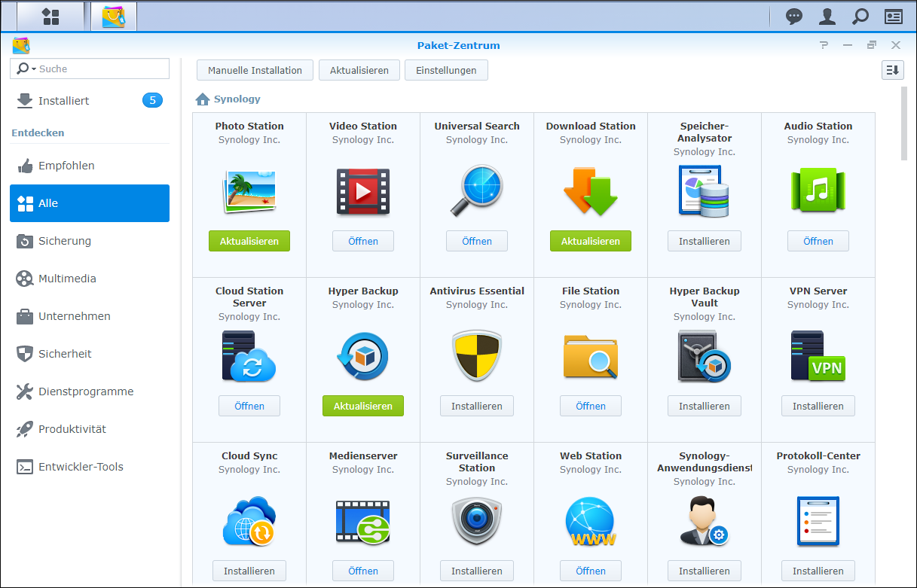This screenshot has width=917, height=588.
Task: Click the Photo Station beach picture icon
Action: tap(249, 193)
